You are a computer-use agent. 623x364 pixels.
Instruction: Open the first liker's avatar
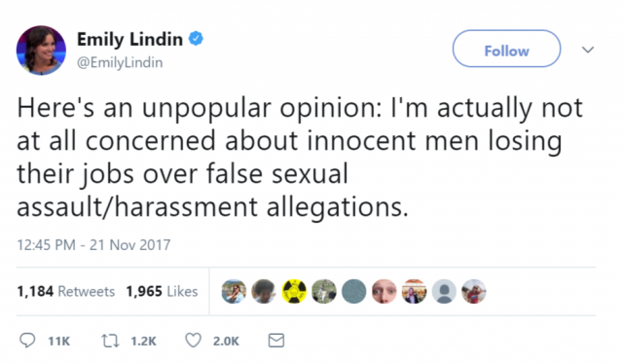pos(234,291)
